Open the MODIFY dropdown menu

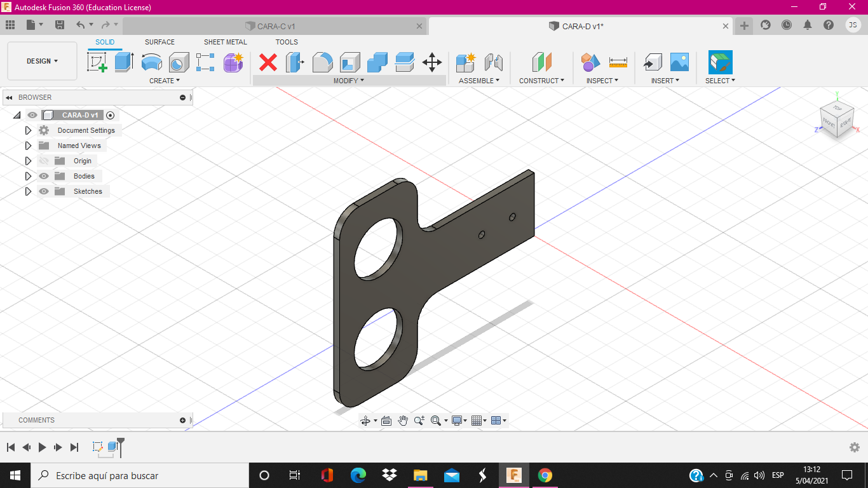click(x=349, y=81)
